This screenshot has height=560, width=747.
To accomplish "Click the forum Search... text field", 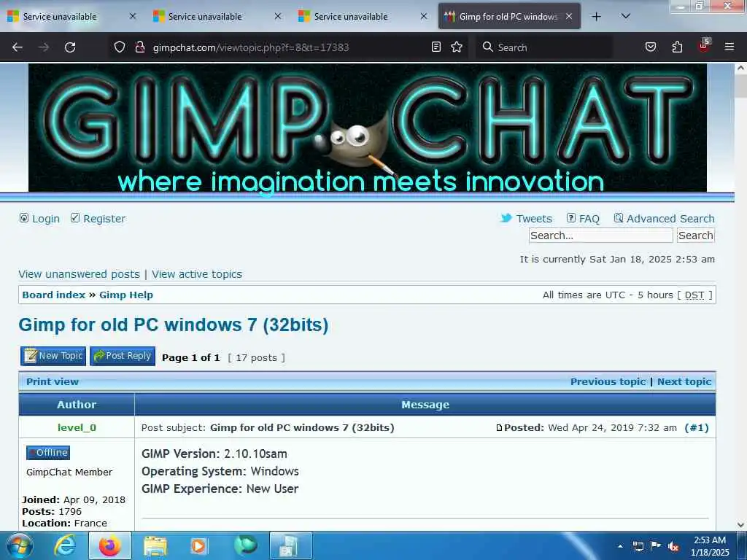I will click(x=601, y=236).
